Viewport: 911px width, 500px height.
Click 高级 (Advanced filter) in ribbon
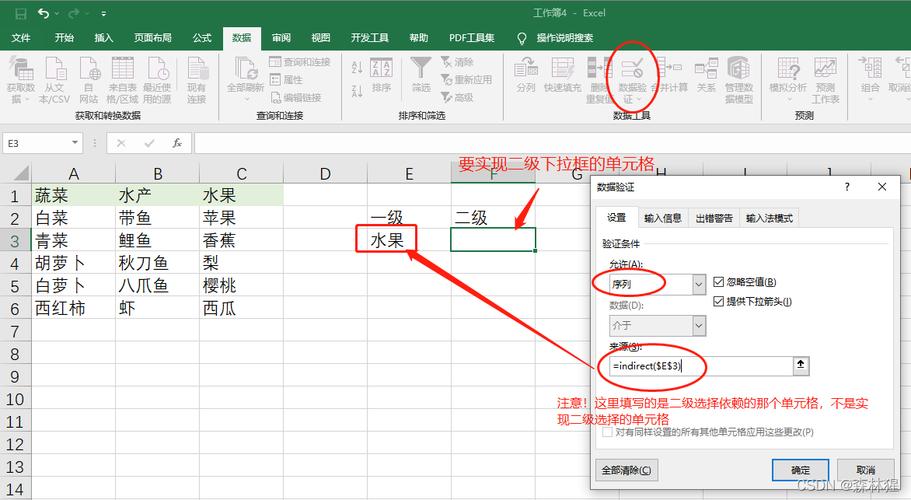pyautogui.click(x=457, y=98)
